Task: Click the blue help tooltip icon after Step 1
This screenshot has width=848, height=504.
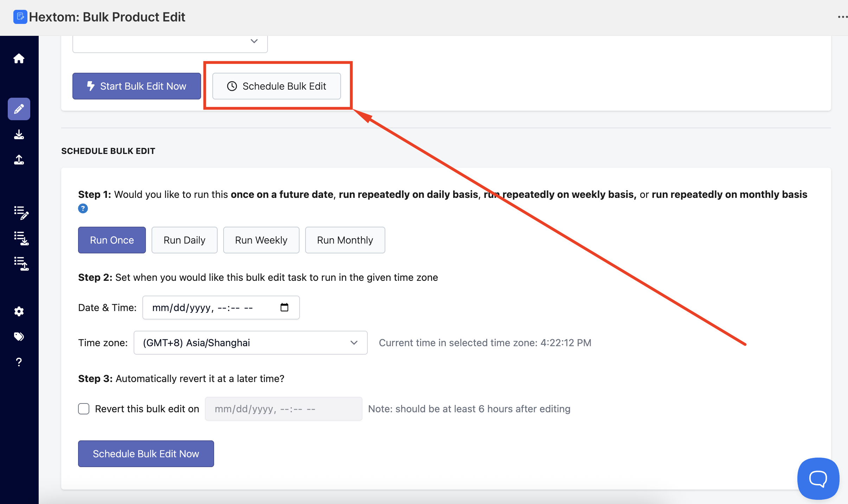Action: (x=83, y=208)
